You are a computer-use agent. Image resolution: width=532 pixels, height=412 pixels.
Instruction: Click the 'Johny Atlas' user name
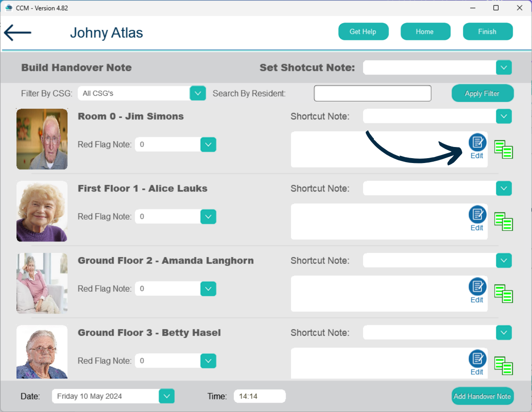tap(106, 33)
